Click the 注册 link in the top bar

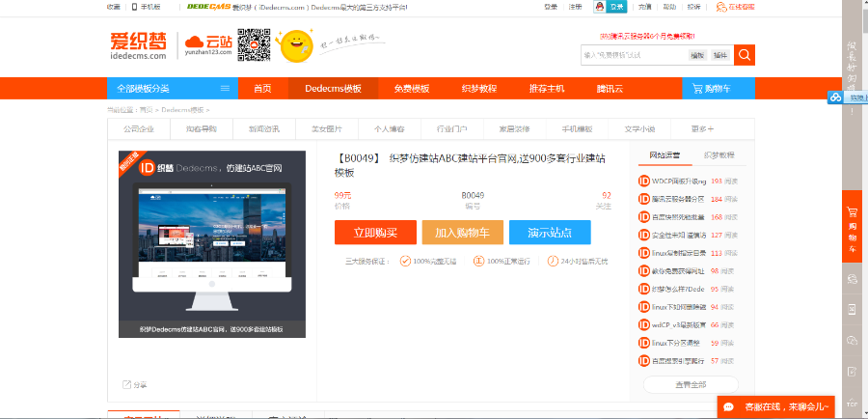point(575,7)
